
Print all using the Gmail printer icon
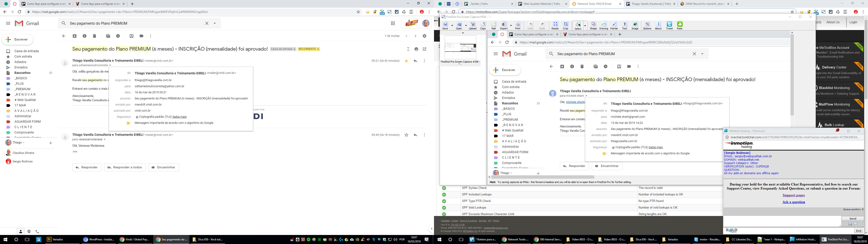[416, 49]
